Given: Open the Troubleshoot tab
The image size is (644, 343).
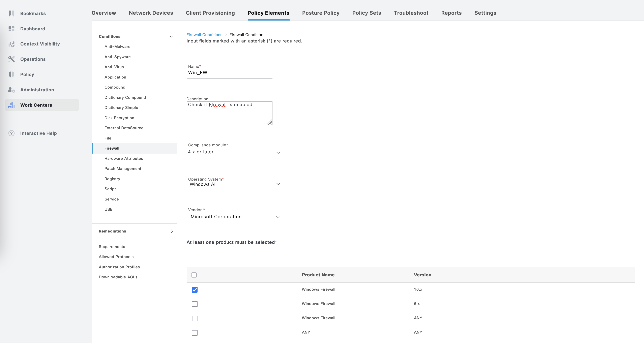Looking at the screenshot, I should coord(411,13).
